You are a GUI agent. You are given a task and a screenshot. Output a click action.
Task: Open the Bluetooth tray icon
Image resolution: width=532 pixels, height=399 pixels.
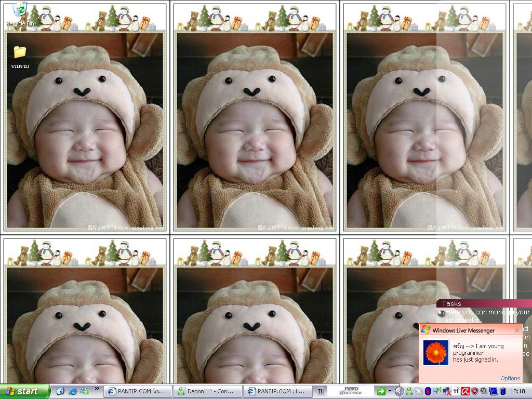[x=428, y=391]
